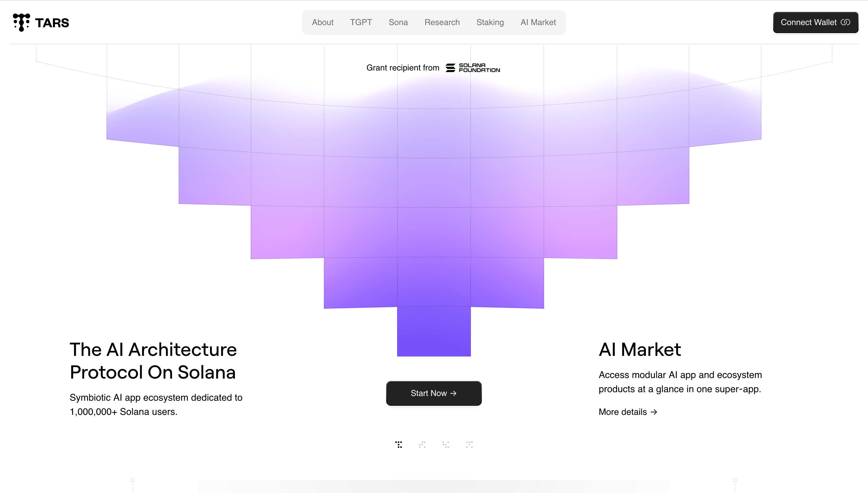868x493 pixels.
Task: Select the third gray carousel dot indicator
Action: (x=446, y=445)
